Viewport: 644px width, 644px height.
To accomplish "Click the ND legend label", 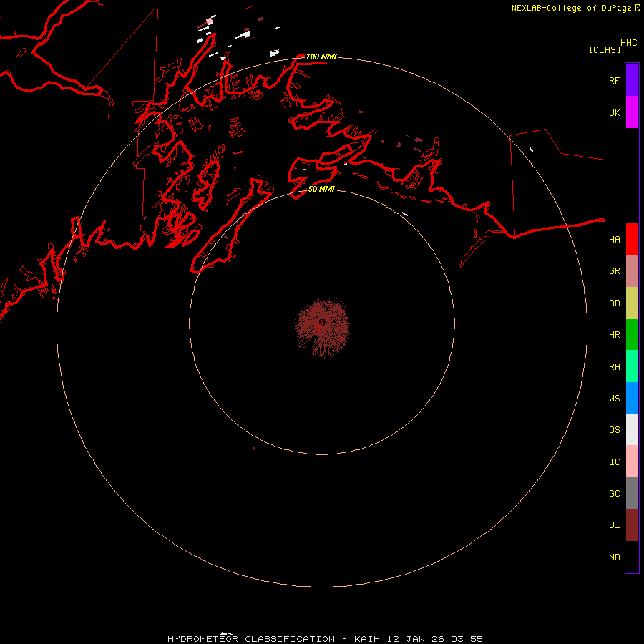I will tap(614, 557).
